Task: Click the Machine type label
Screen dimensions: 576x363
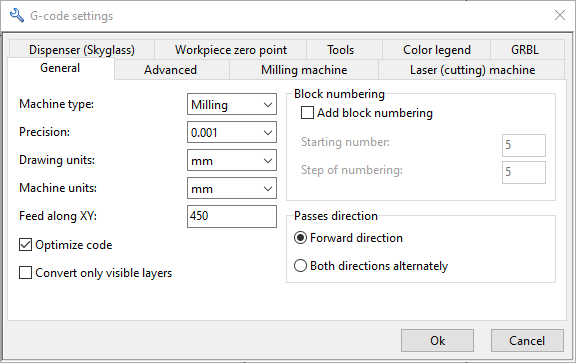Action: (x=57, y=104)
